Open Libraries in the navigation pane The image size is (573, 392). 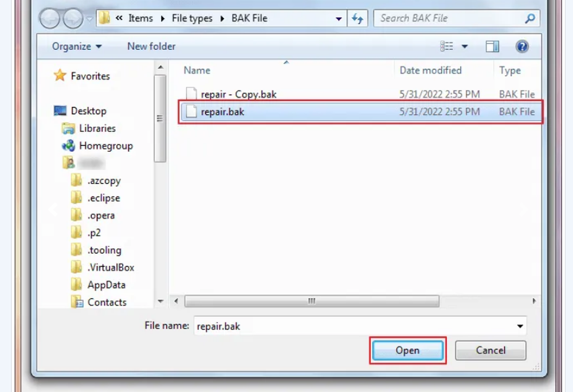point(97,128)
